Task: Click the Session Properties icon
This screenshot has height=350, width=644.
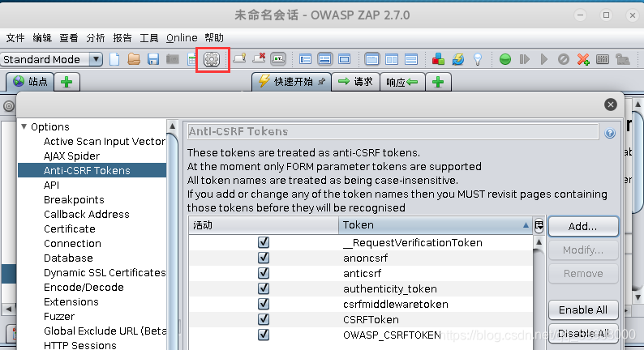Action: tap(191, 59)
